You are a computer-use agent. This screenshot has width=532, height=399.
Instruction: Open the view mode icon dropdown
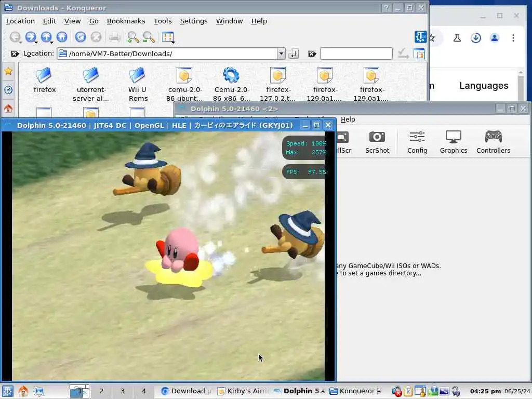coord(168,37)
